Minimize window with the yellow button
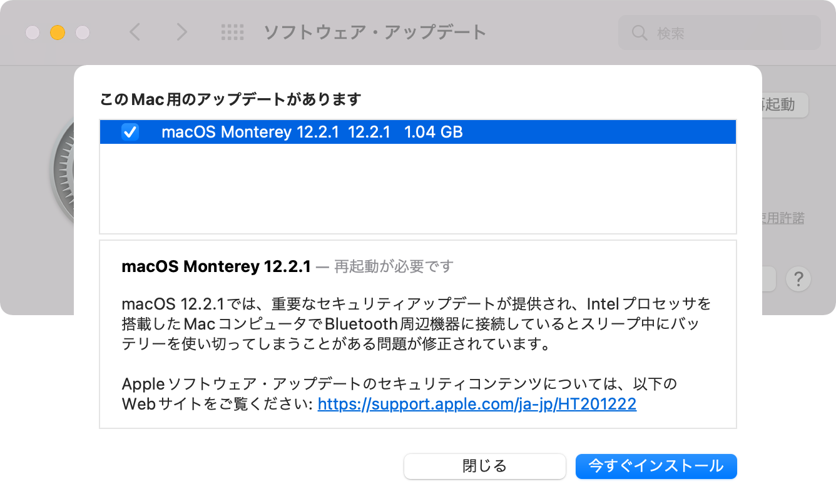Viewport: 836px width, 504px height. (x=58, y=33)
